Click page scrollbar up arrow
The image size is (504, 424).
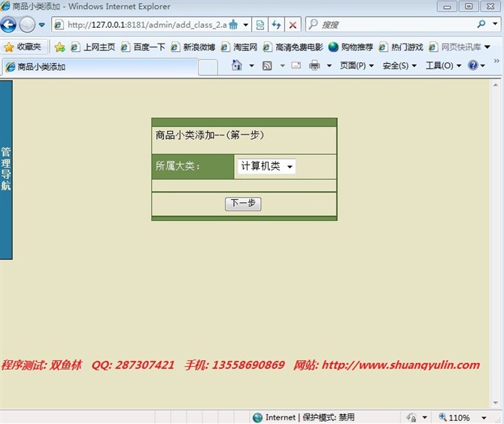coord(495,84)
